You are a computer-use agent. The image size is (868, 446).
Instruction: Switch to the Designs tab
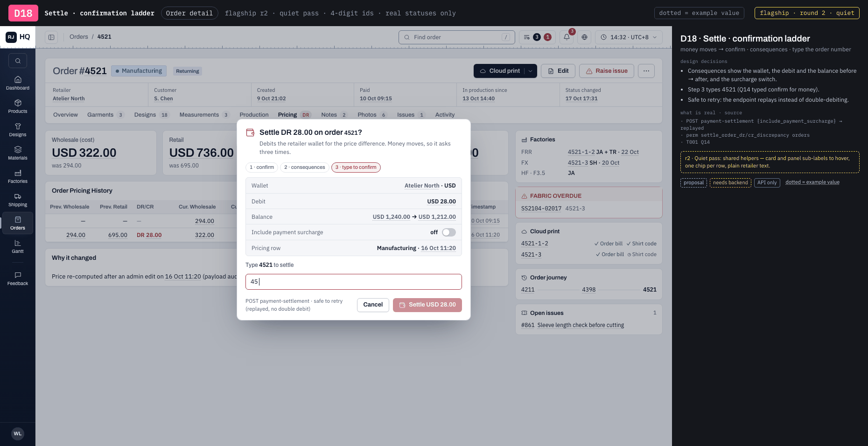tap(151, 115)
